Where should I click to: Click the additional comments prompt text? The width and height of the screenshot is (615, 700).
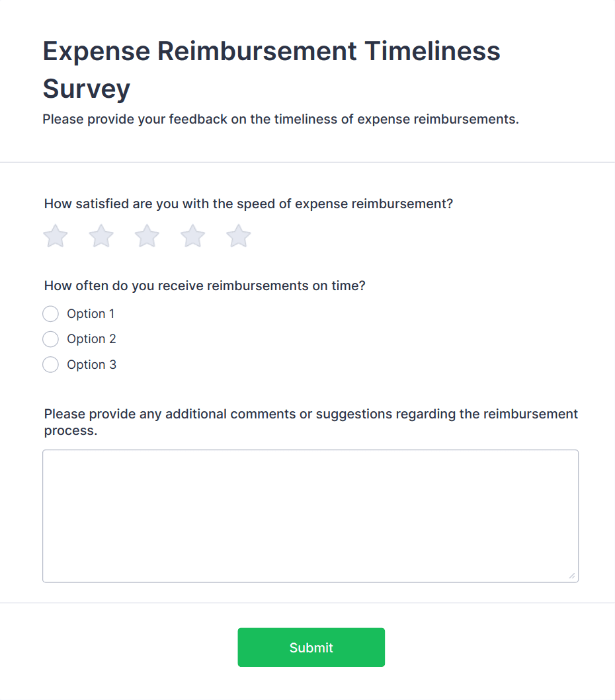310,421
